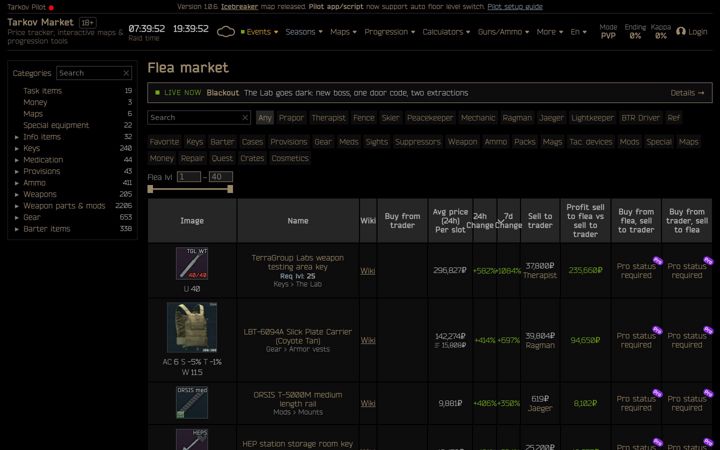This screenshot has height=450, width=720.
Task: Select the Any trader filter
Action: pyautogui.click(x=264, y=118)
